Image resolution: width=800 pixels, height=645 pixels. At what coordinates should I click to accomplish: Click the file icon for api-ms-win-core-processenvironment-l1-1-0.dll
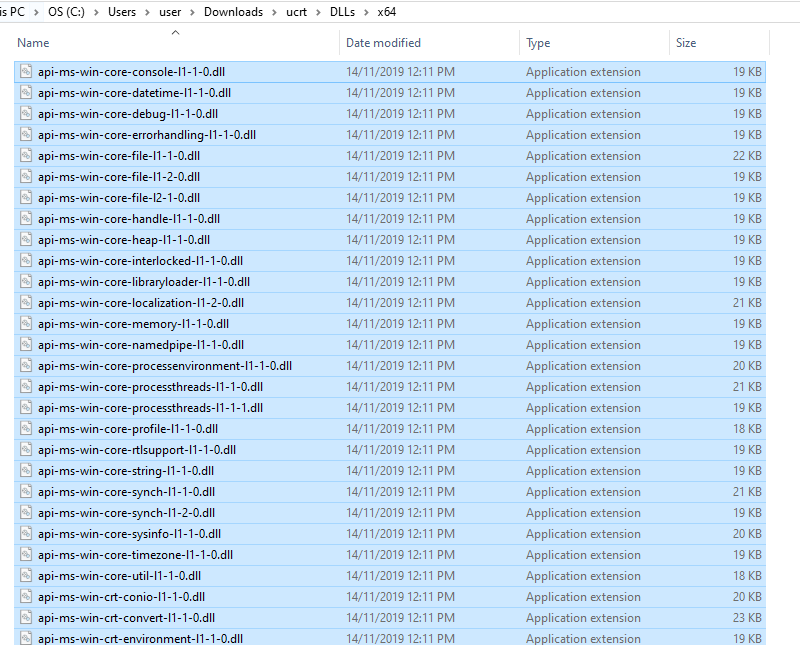(x=26, y=365)
